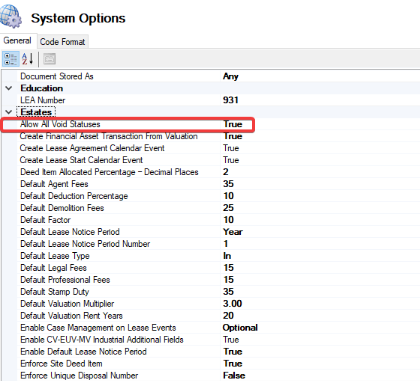Select Default Valuation Rent Years property
Image resolution: width=420 pixels, height=381 pixels.
point(71,316)
